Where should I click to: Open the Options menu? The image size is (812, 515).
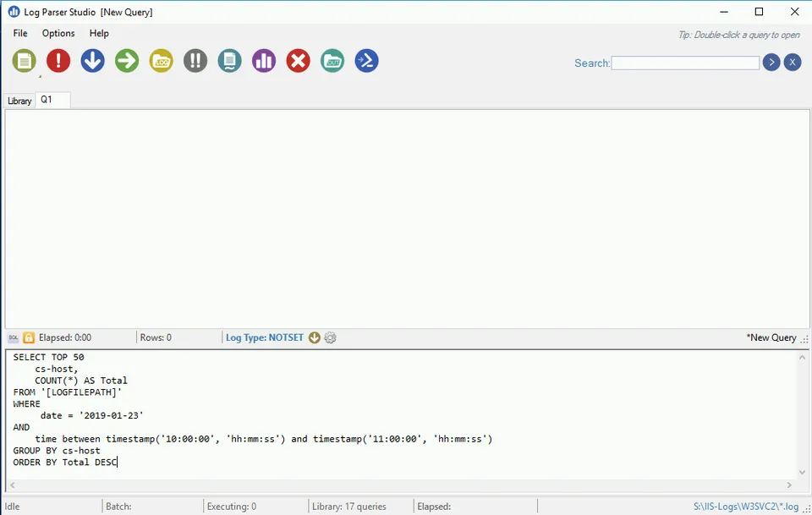click(58, 33)
